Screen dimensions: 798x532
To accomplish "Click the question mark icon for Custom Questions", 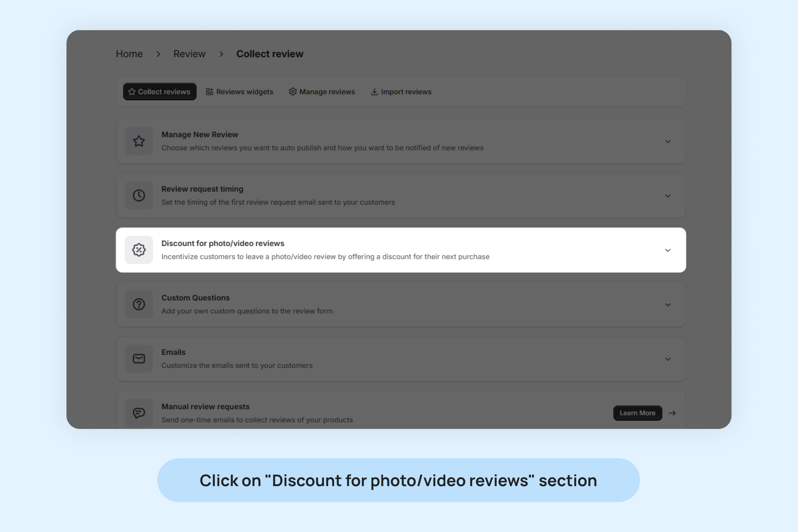I will pyautogui.click(x=139, y=304).
